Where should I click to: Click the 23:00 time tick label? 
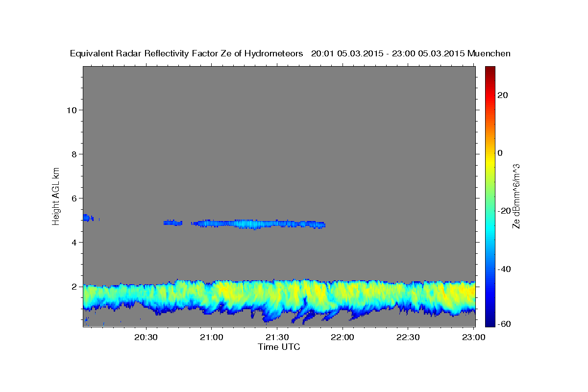pyautogui.click(x=473, y=338)
